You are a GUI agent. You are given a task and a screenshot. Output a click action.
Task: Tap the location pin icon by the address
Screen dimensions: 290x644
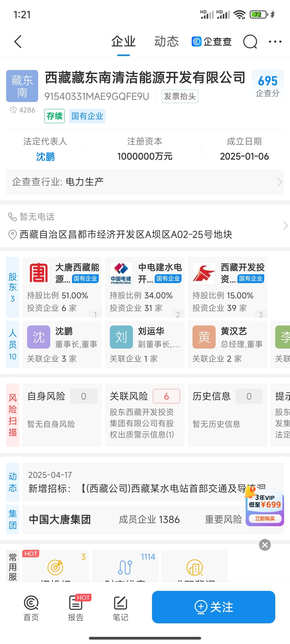click(x=12, y=235)
